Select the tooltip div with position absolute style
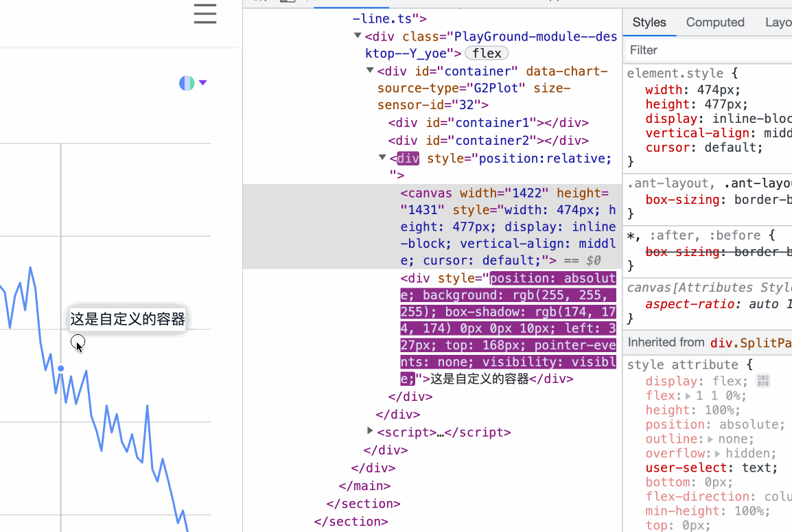Viewport: 792px width, 532px height. point(508,328)
